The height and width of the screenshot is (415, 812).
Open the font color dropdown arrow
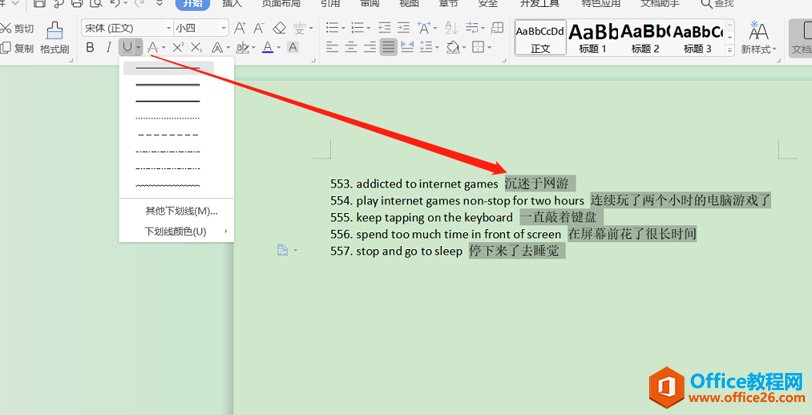(279, 48)
